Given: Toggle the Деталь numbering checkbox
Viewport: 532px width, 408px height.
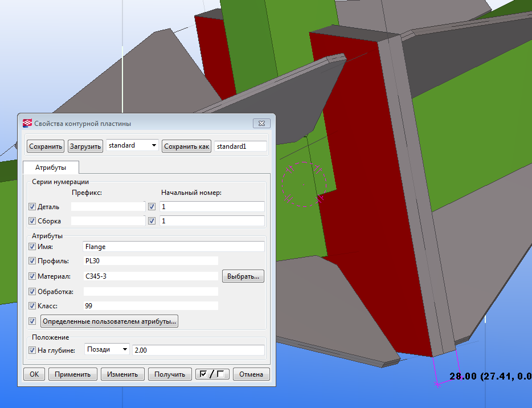Looking at the screenshot, I should click(32, 207).
